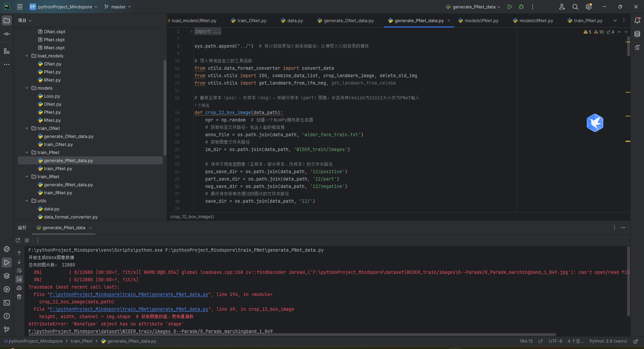Open the Problems tool window icon
This screenshot has width=644, height=349.
7,316
